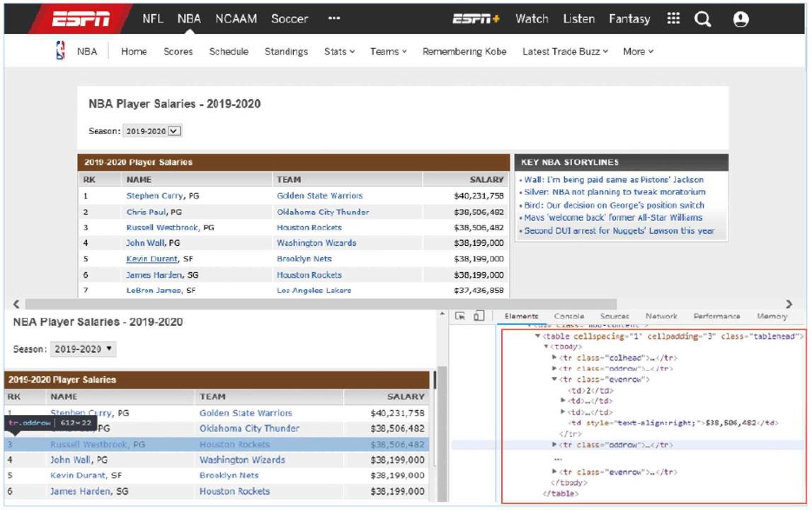Expand the tr colhead node

[x=554, y=358]
